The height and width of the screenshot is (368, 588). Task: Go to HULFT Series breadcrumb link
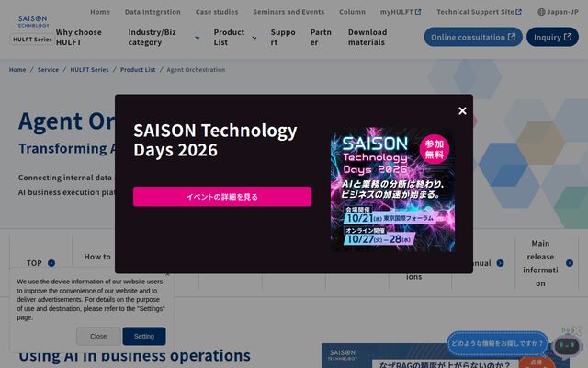[x=89, y=70]
